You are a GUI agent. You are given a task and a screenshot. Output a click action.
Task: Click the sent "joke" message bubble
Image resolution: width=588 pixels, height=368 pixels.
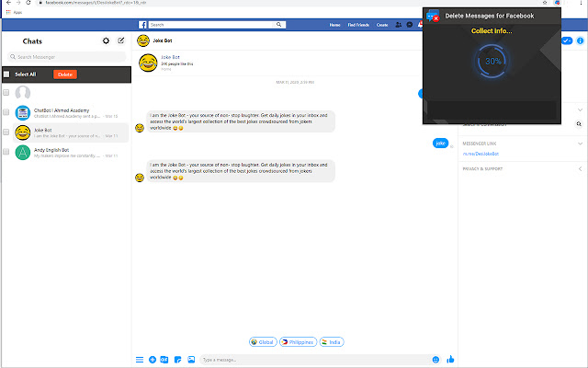441,144
